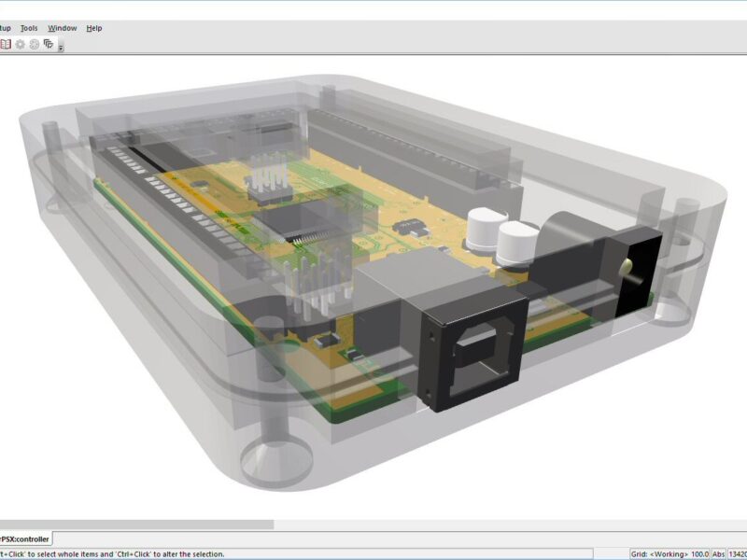Open the Tools menu

(29, 28)
